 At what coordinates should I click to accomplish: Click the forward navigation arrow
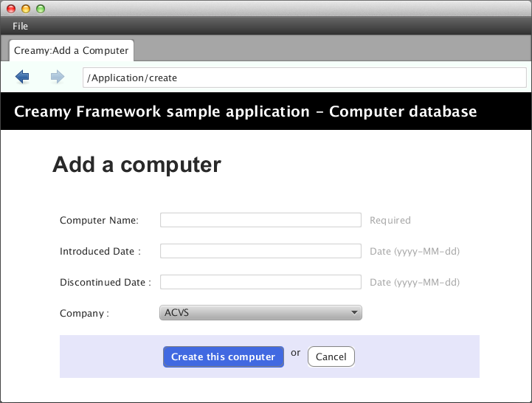pos(58,77)
